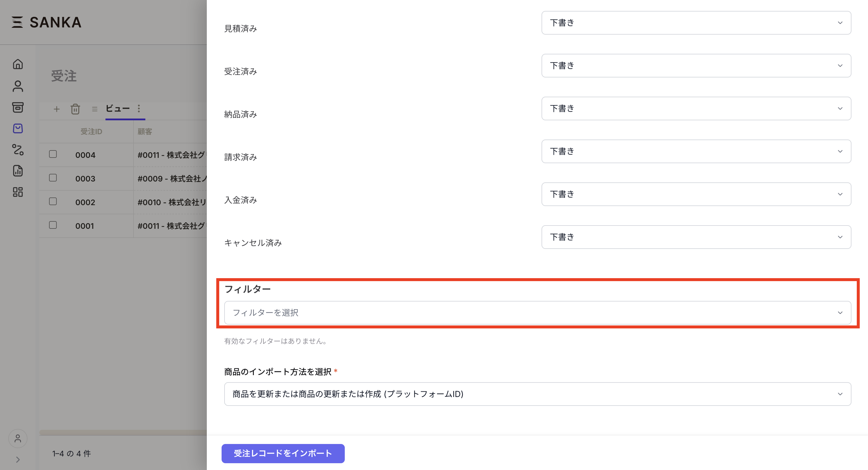The height and width of the screenshot is (470, 868).
Task: Open the reports chart document icon
Action: click(18, 171)
